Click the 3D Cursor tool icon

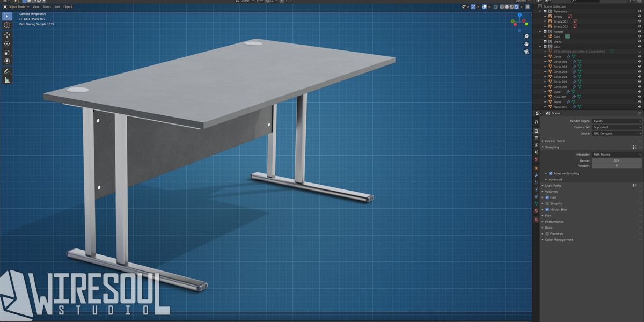point(7,25)
